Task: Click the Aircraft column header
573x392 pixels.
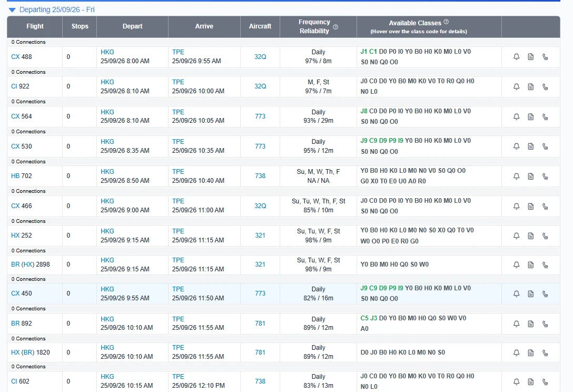Action: (260, 26)
